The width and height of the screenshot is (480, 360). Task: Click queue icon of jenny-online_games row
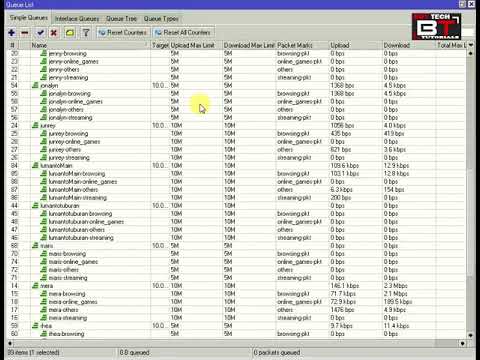coord(44,61)
